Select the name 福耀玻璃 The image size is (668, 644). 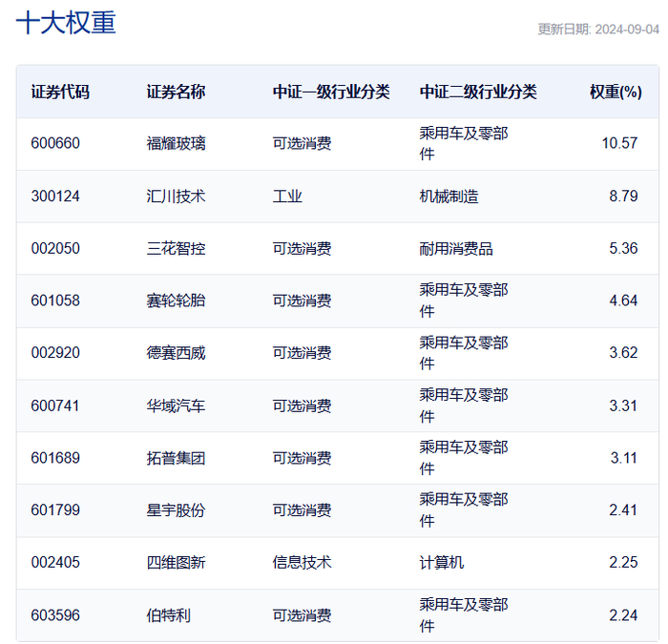[176, 143]
